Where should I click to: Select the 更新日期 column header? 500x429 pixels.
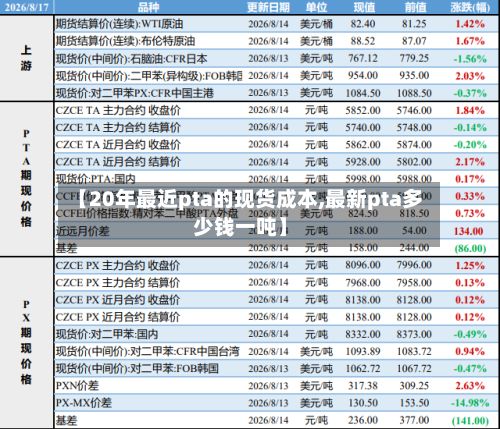click(268, 7)
